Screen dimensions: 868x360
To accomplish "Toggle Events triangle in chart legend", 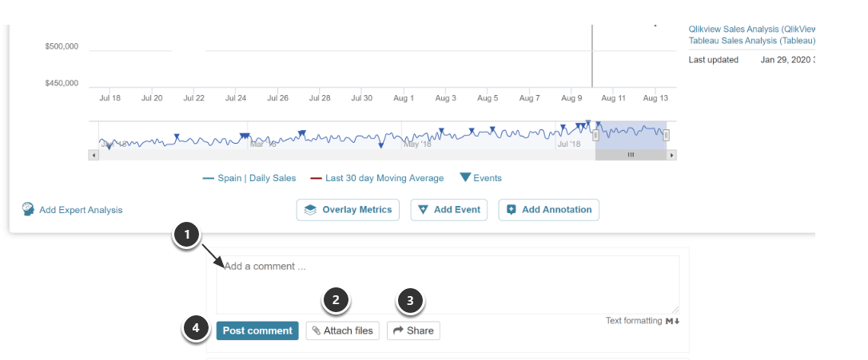I will click(464, 178).
